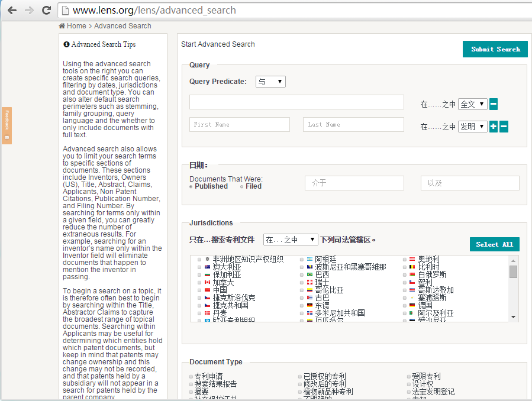Click the Switzerland flag icon
532x401 pixels.
tap(309, 282)
